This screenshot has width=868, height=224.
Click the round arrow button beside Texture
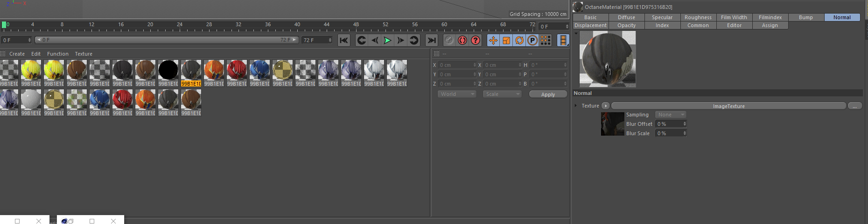(606, 106)
